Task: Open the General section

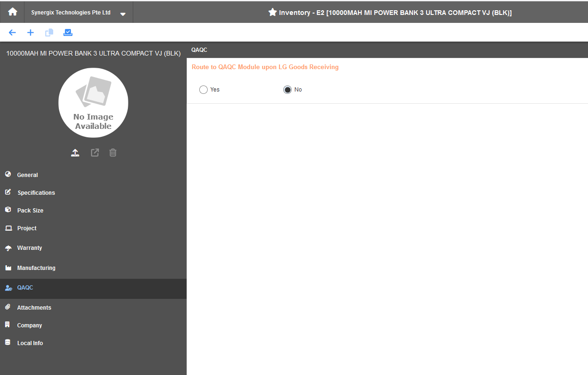Action: 28,175
